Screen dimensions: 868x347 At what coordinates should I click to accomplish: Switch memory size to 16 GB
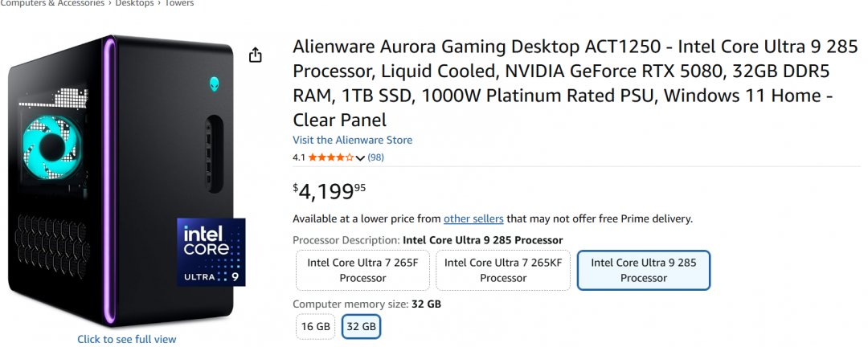pyautogui.click(x=316, y=327)
